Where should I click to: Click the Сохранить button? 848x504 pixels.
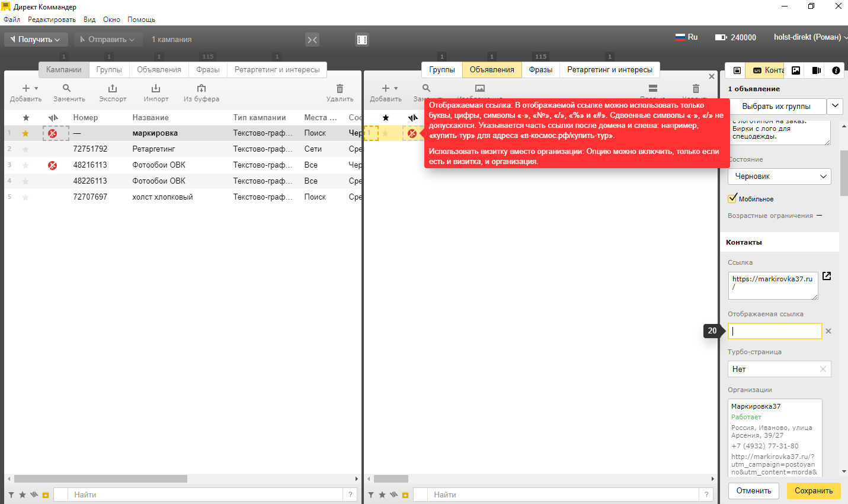coord(814,491)
